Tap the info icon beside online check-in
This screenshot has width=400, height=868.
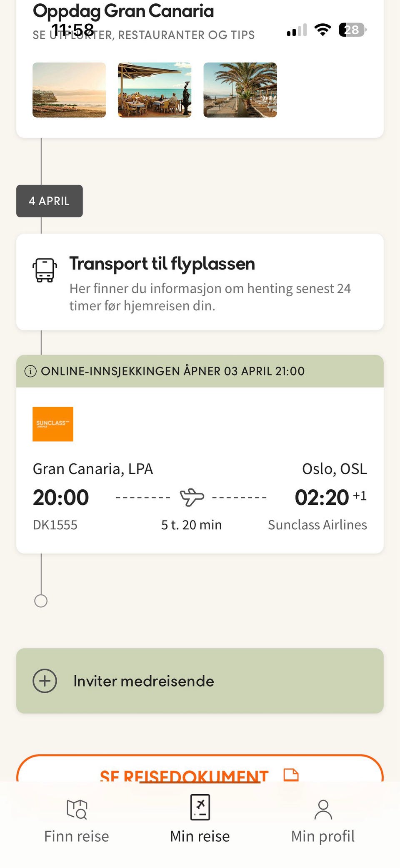[30, 371]
